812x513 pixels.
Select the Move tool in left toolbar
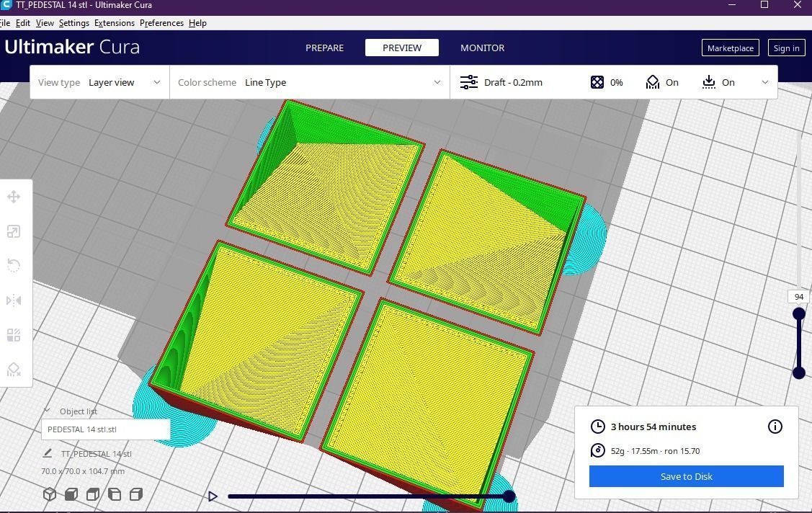(x=14, y=197)
